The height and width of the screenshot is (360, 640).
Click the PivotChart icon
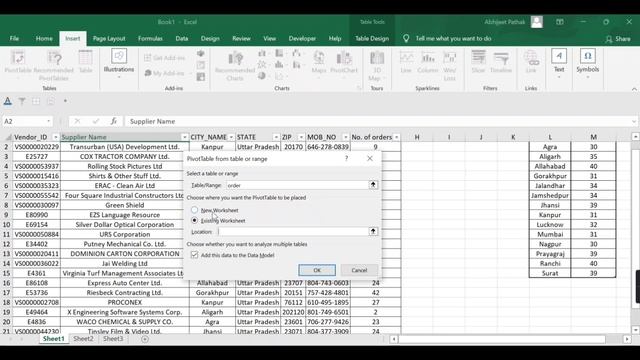[344, 63]
